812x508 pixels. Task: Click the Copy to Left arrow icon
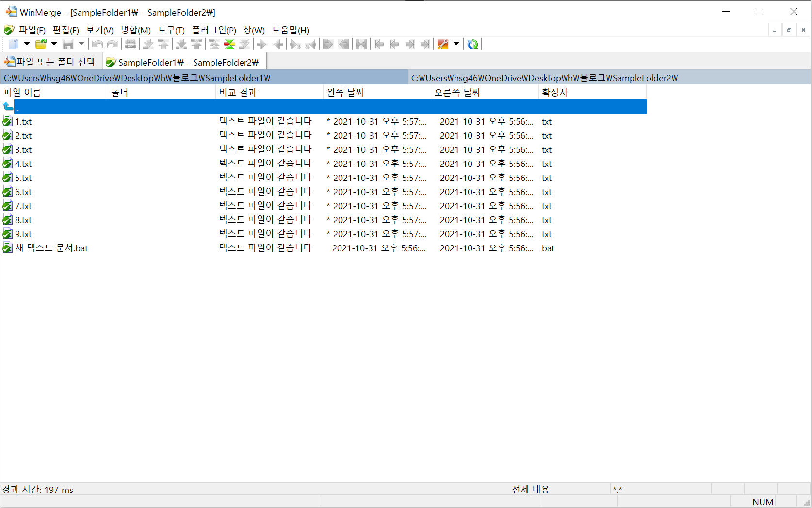(278, 44)
